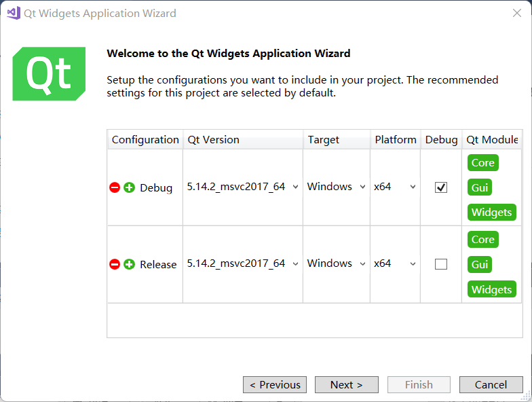Add a configuration using Debug row's green plus

click(129, 187)
